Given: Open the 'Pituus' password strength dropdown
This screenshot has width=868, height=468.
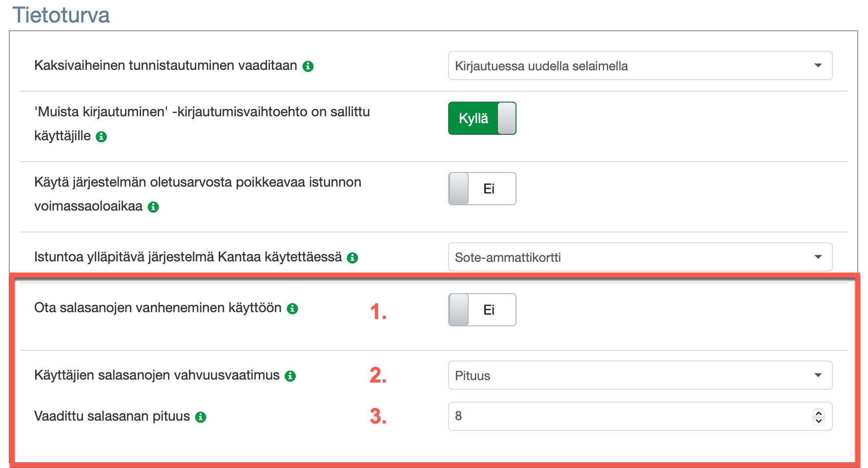Looking at the screenshot, I should pyautogui.click(x=640, y=376).
